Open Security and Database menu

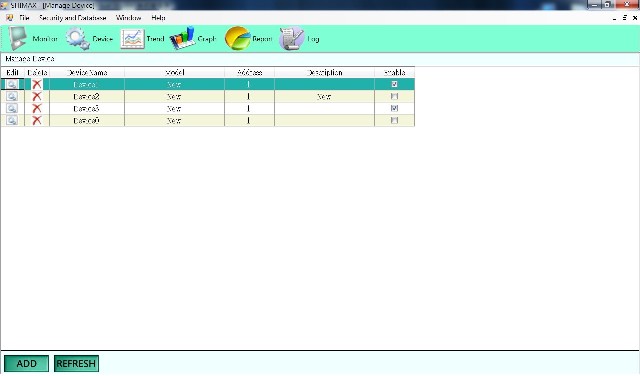pos(73,18)
